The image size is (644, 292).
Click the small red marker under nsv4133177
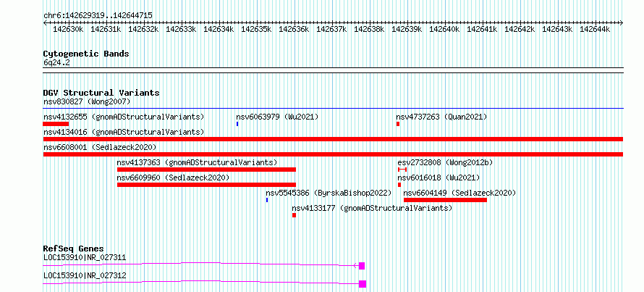tap(294, 215)
